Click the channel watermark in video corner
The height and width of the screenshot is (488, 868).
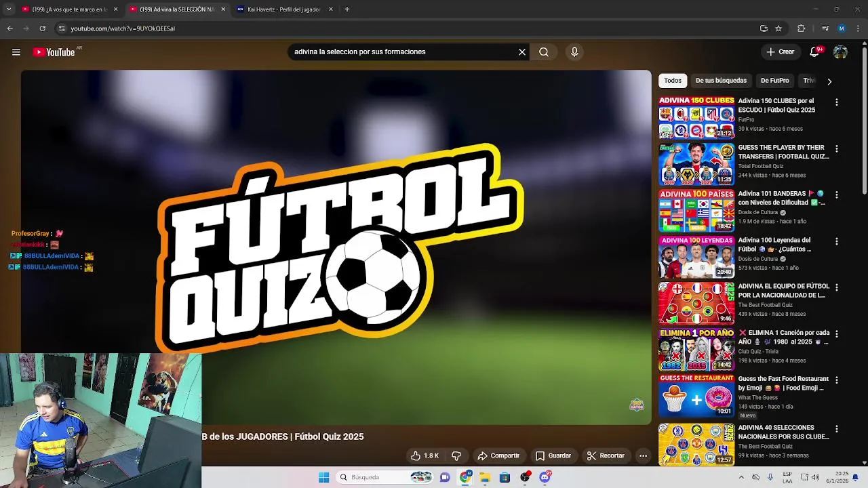point(637,405)
